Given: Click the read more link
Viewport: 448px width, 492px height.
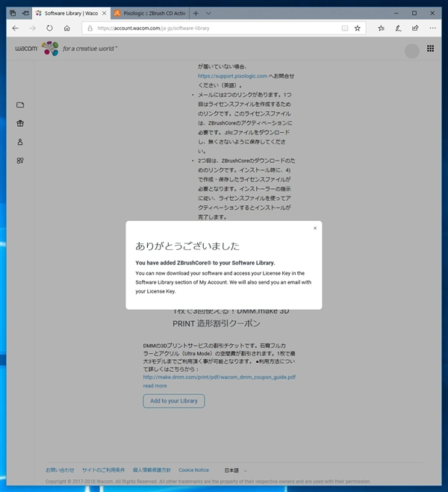Looking at the screenshot, I should tap(155, 386).
